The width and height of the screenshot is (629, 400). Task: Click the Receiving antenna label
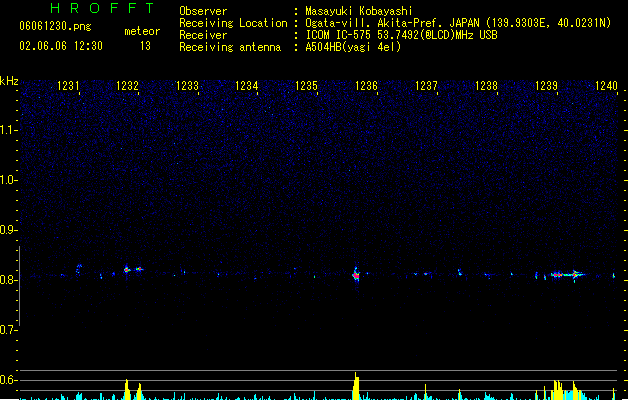pos(230,47)
